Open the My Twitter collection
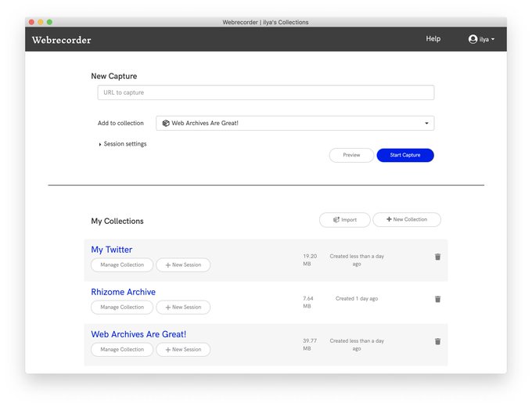Viewport: 532px width, 407px height. click(112, 250)
